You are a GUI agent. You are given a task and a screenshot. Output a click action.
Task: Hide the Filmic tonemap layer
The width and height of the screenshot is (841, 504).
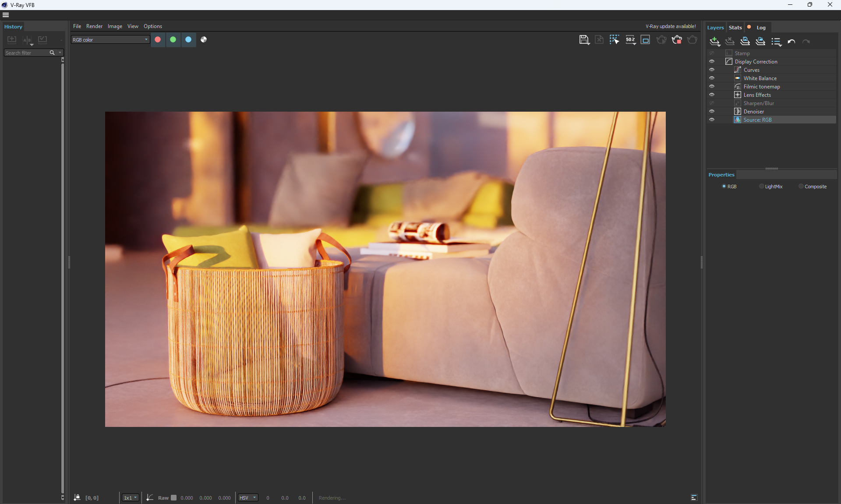pyautogui.click(x=712, y=87)
